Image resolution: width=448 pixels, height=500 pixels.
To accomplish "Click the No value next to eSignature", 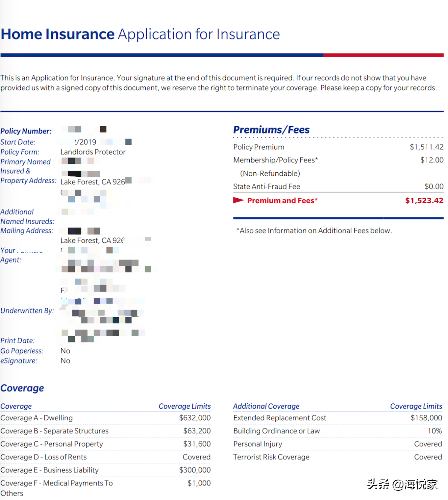I will coord(65,361).
